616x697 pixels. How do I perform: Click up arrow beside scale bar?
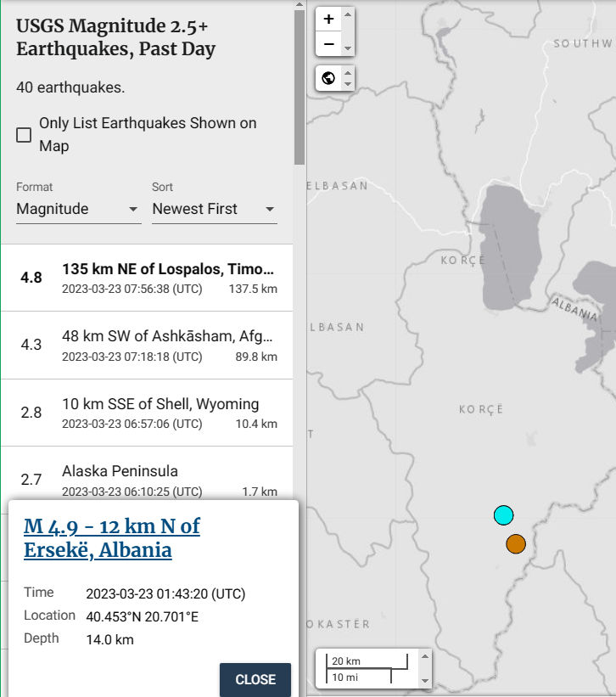coord(424,655)
